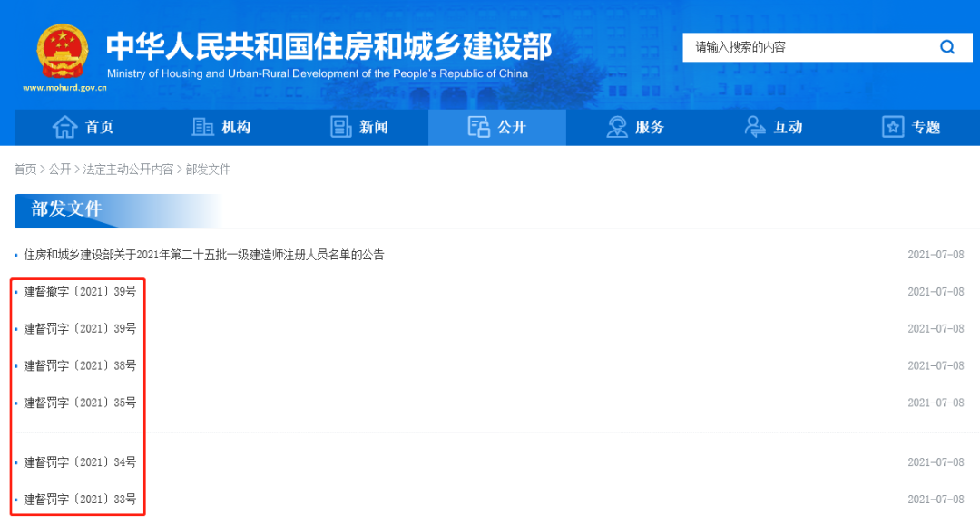The height and width of the screenshot is (524, 980).
Task: Click the building icon for 机构
Action: [x=203, y=127]
